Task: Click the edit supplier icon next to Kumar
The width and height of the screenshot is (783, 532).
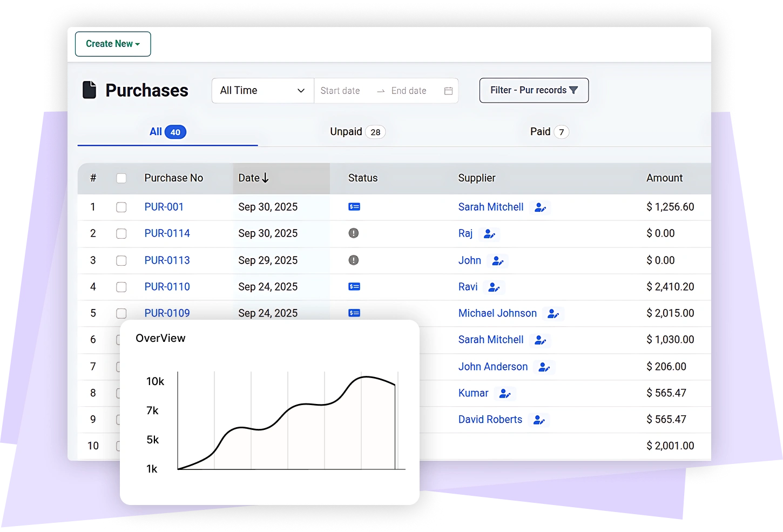Action: tap(505, 394)
